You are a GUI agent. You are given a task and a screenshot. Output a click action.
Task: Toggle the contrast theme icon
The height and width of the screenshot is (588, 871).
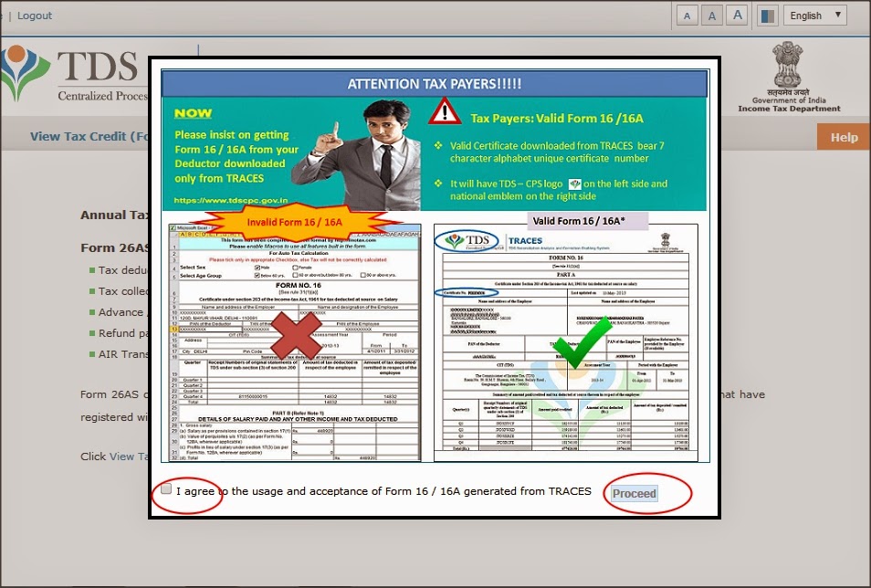[768, 16]
